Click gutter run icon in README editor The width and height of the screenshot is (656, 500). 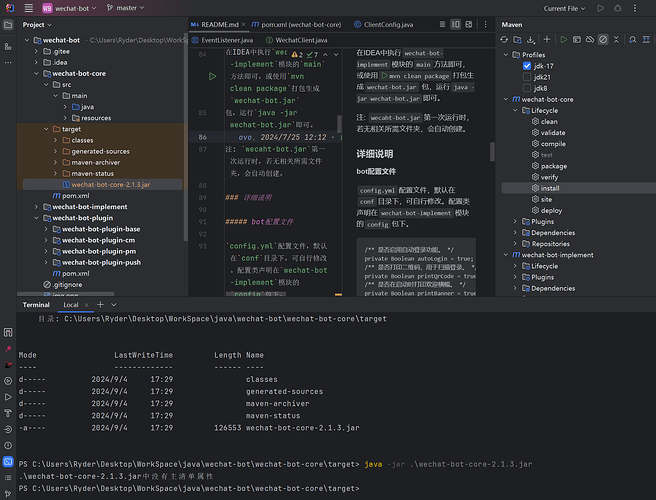click(x=213, y=76)
